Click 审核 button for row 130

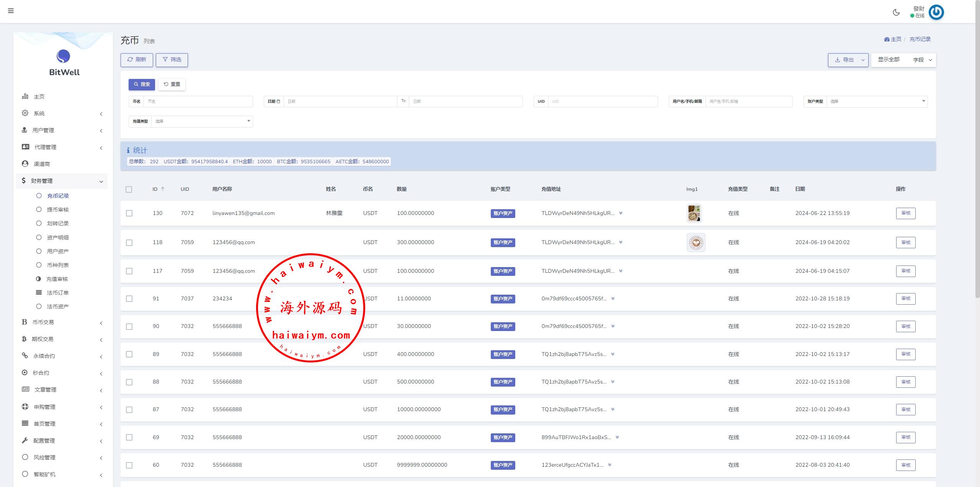(905, 213)
